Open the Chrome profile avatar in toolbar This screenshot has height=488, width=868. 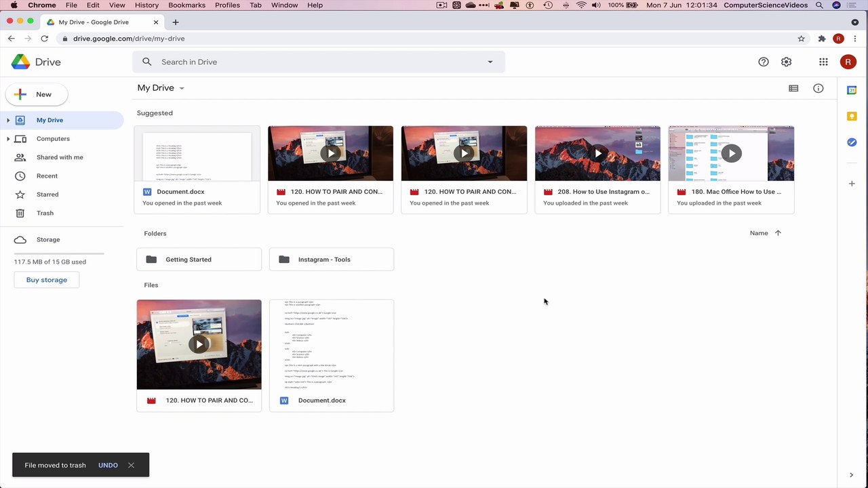pyautogui.click(x=839, y=39)
